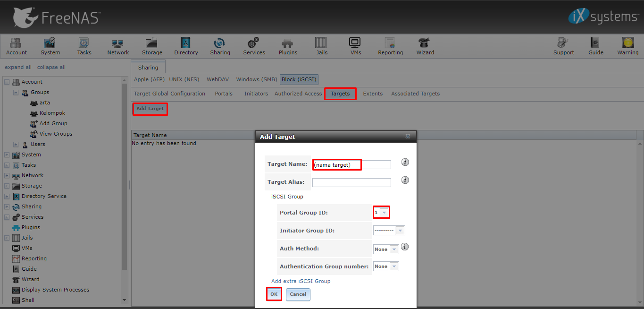Screen dimensions: 644x309
Task: Click the Add Target button
Action: [x=150, y=108]
